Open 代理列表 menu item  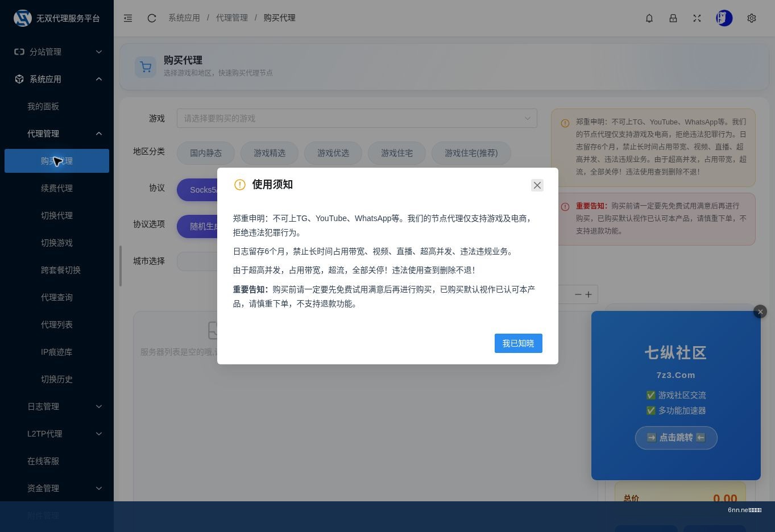57,325
